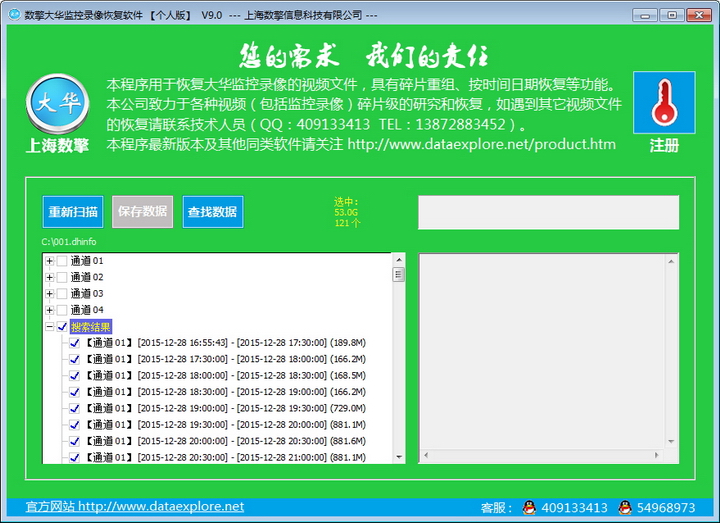Image resolution: width=720 pixels, height=523 pixels.
Task: Click the 选中 53.0G 121个 status text
Action: pos(347,212)
